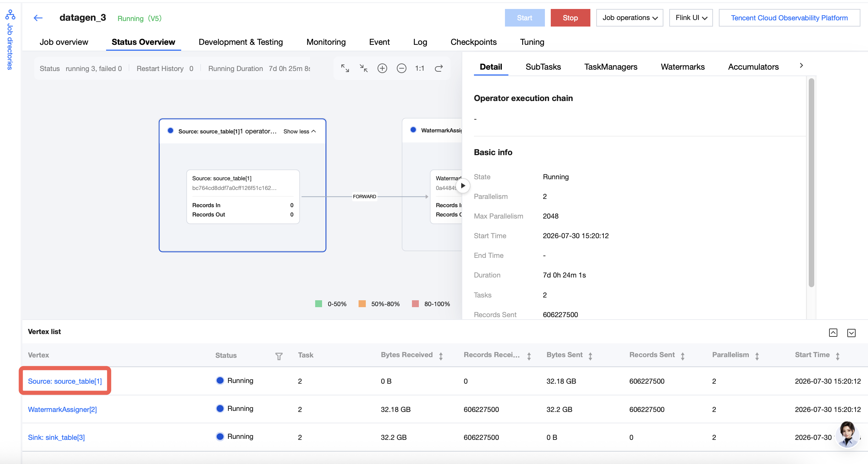868x464 pixels.
Task: Zoom in the job graph with plus icon
Action: point(382,68)
